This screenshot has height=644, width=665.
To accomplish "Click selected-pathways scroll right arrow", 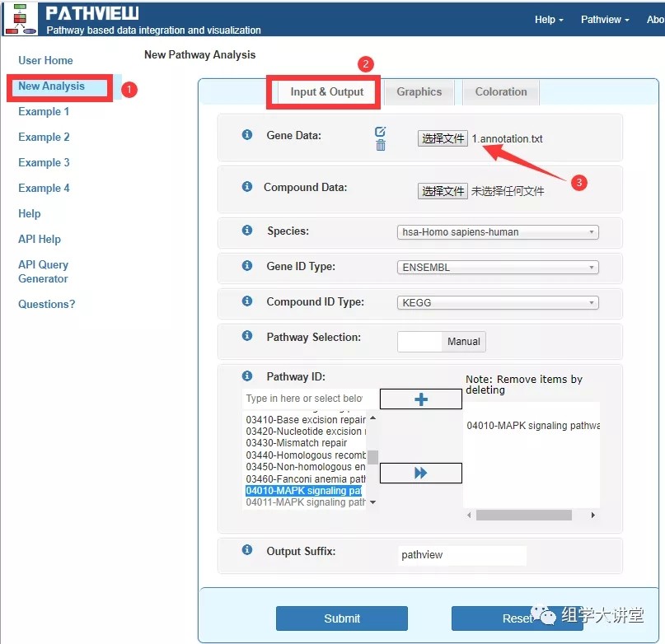I will (x=593, y=515).
